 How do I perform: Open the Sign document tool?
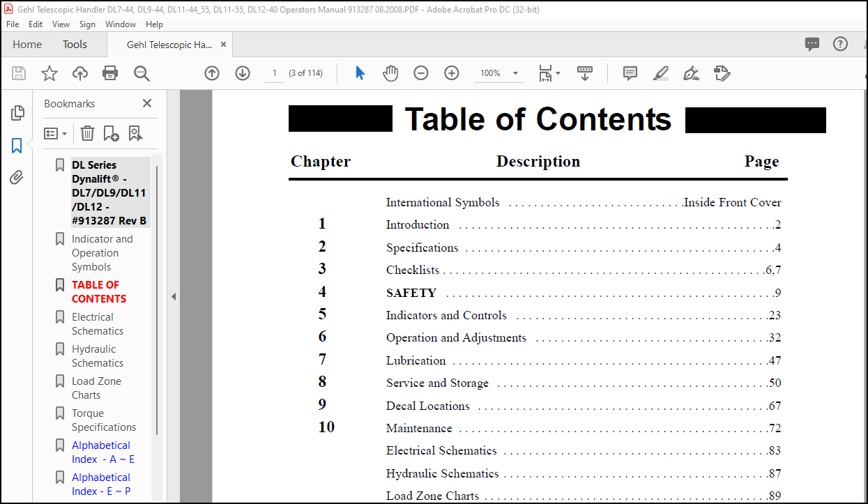coord(692,73)
